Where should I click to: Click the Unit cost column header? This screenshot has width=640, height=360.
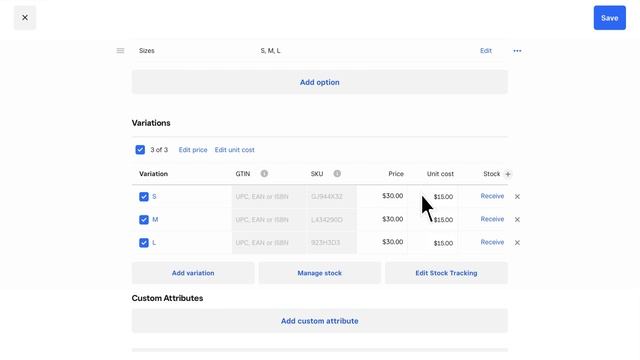[440, 174]
